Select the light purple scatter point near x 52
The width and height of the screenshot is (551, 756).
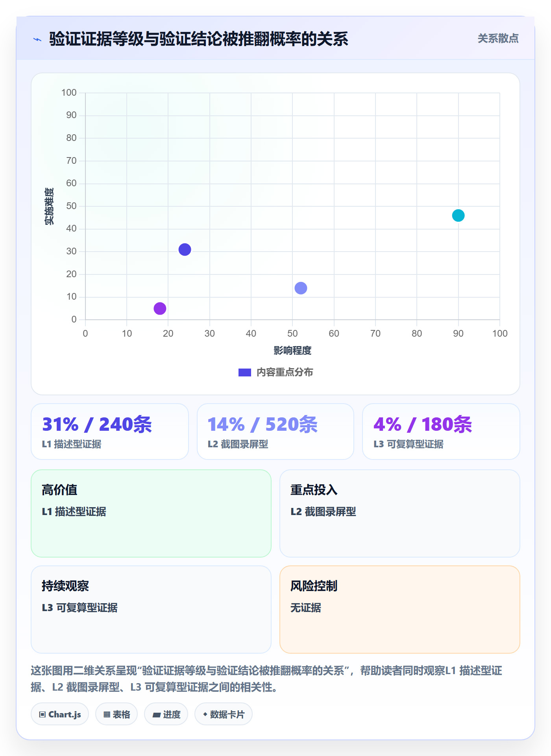click(301, 288)
